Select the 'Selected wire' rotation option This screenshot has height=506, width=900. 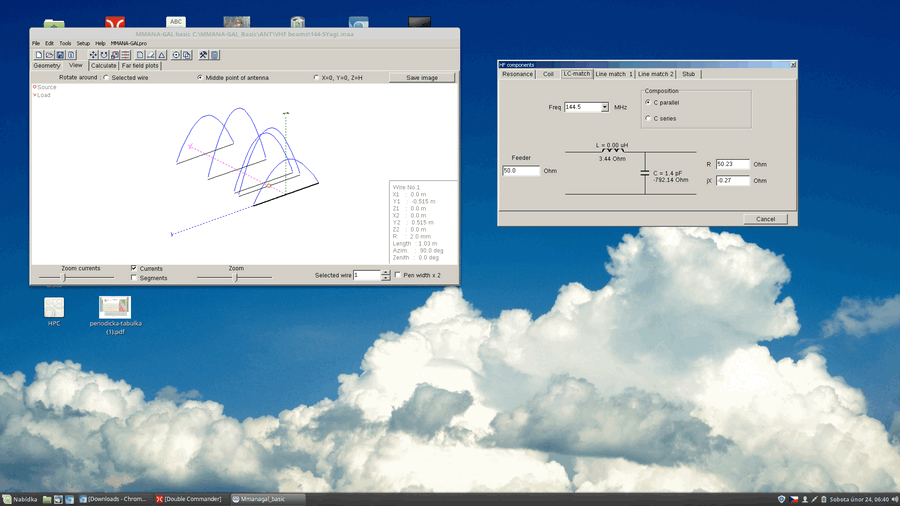(107, 77)
